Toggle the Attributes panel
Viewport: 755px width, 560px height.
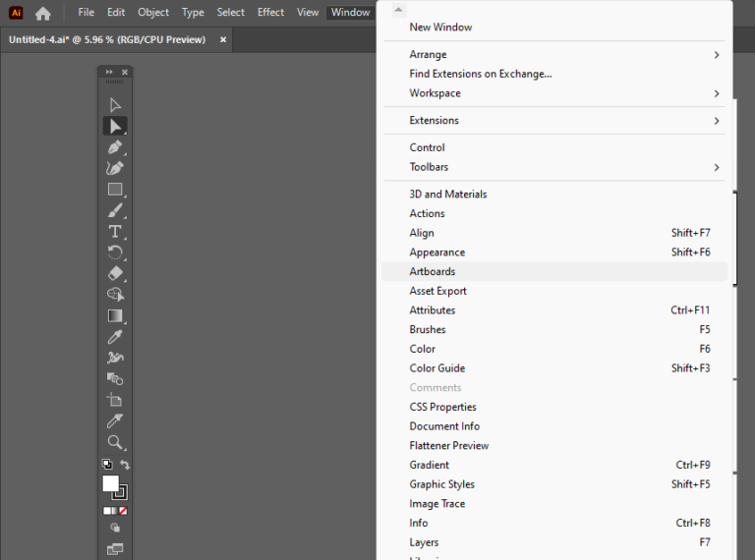[554, 310]
